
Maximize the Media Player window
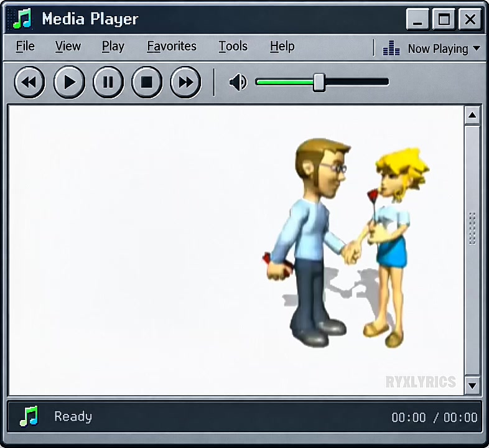point(444,19)
